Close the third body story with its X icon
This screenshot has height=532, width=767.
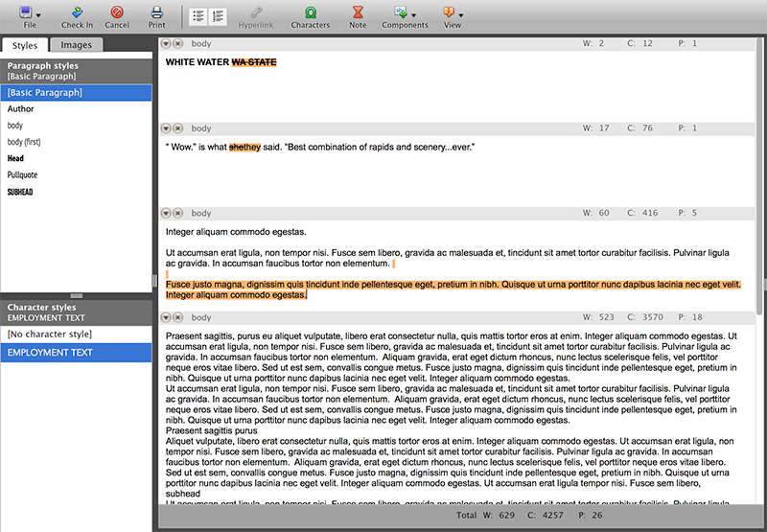point(177,214)
